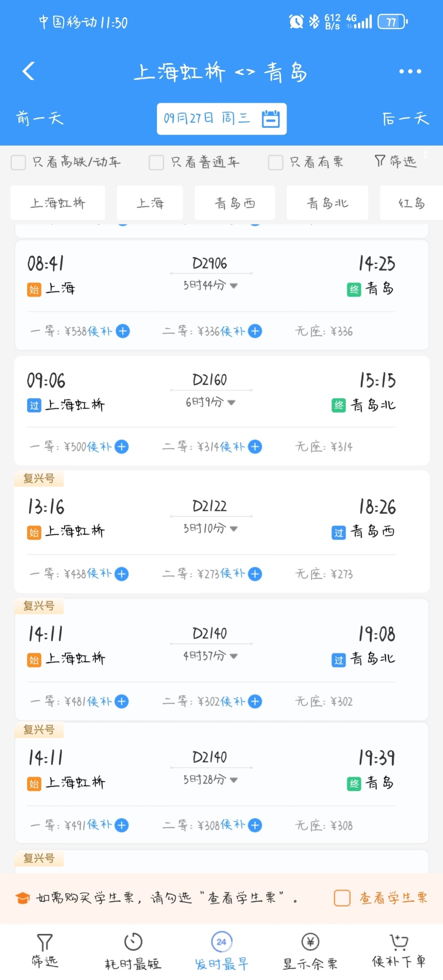Sort by shortest duration clock icon
This screenshot has height=980, width=443.
(133, 942)
